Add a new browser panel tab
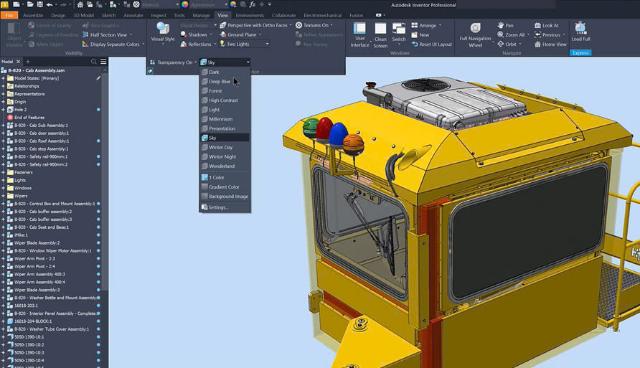 (x=28, y=62)
